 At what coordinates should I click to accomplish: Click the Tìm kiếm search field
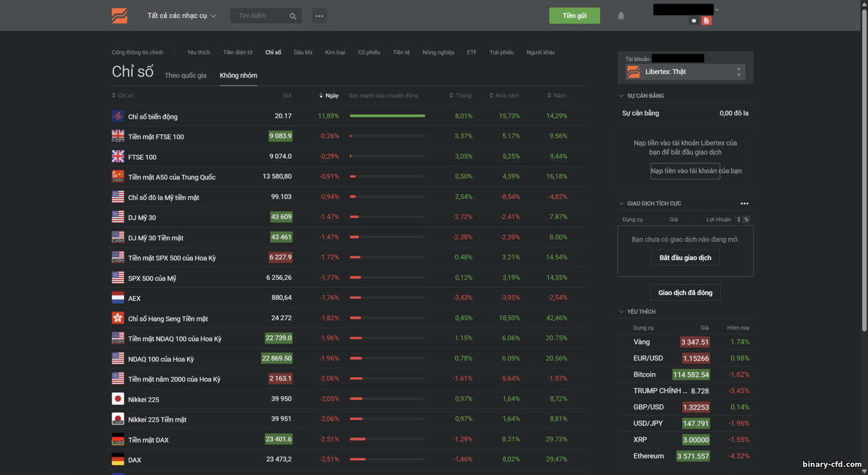click(x=260, y=16)
